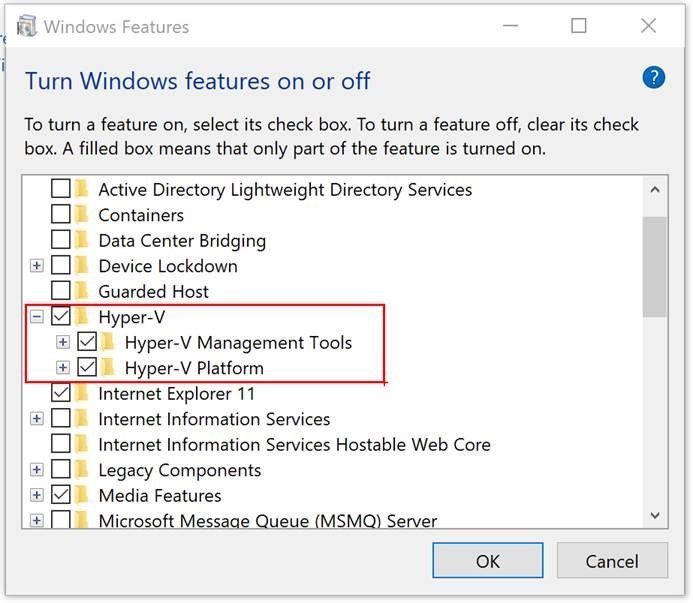The height and width of the screenshot is (603, 693).
Task: Expand the Device Lockdown node
Action: (x=37, y=266)
